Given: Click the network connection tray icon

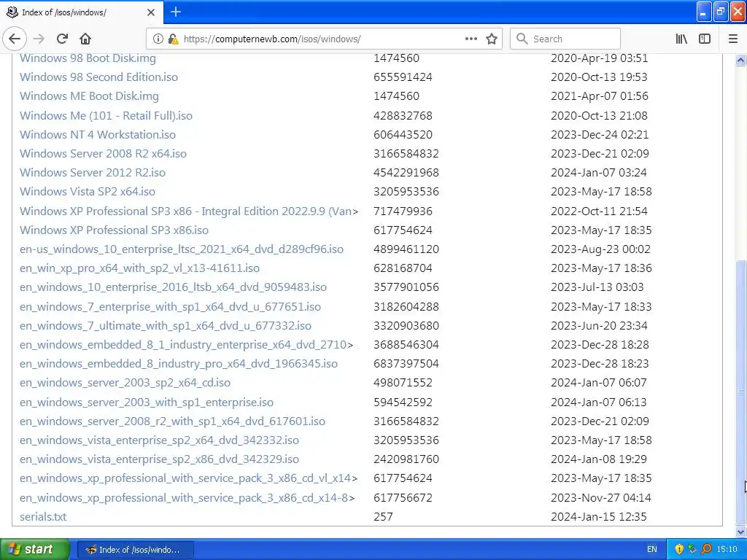Looking at the screenshot, I should click(693, 549).
